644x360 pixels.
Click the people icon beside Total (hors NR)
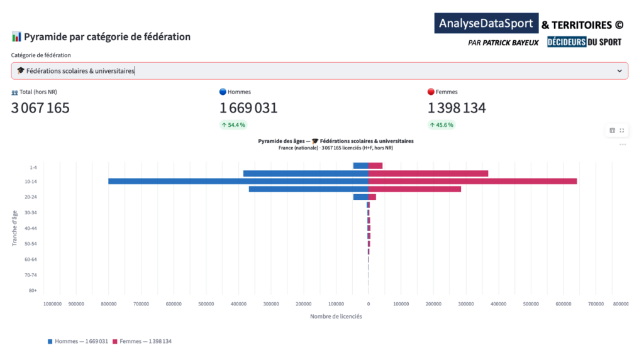pos(14,92)
